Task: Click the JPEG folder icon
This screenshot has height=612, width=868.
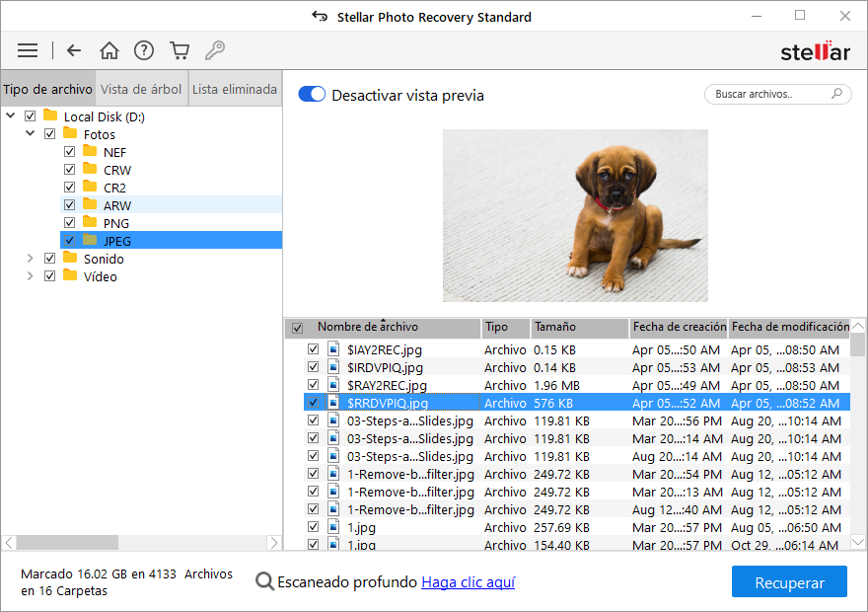Action: click(x=90, y=240)
